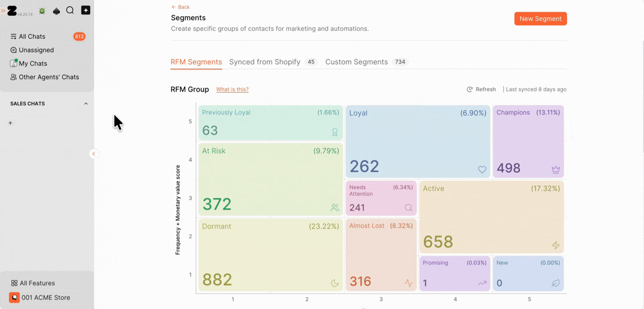Click the spade icon in top bar
644x309 pixels.
pyautogui.click(x=56, y=11)
